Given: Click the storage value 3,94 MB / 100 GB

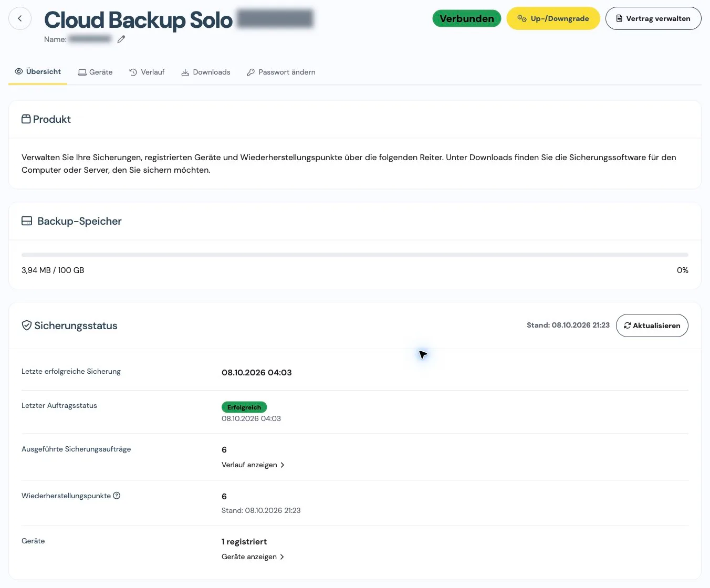Looking at the screenshot, I should point(53,270).
